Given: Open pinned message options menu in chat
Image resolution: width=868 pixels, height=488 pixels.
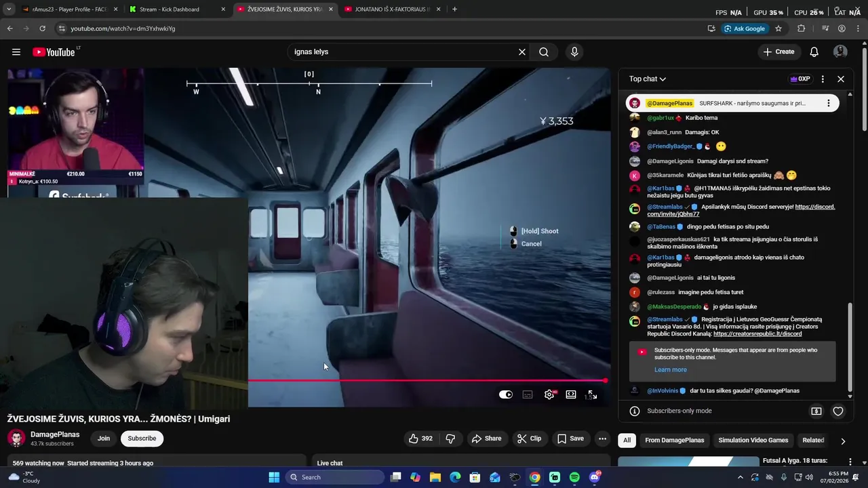Looking at the screenshot, I should [x=828, y=103].
